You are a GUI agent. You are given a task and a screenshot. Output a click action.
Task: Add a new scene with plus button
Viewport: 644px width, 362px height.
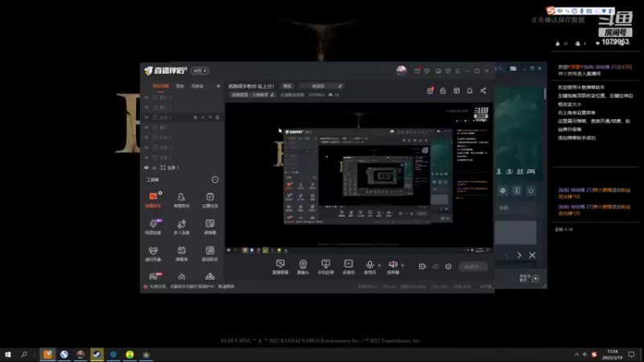tap(218, 86)
